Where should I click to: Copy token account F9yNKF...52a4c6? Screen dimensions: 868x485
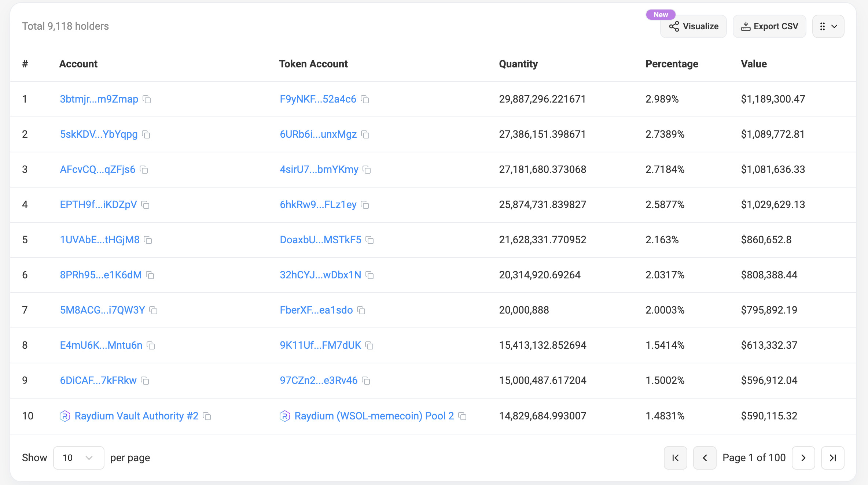pos(365,99)
